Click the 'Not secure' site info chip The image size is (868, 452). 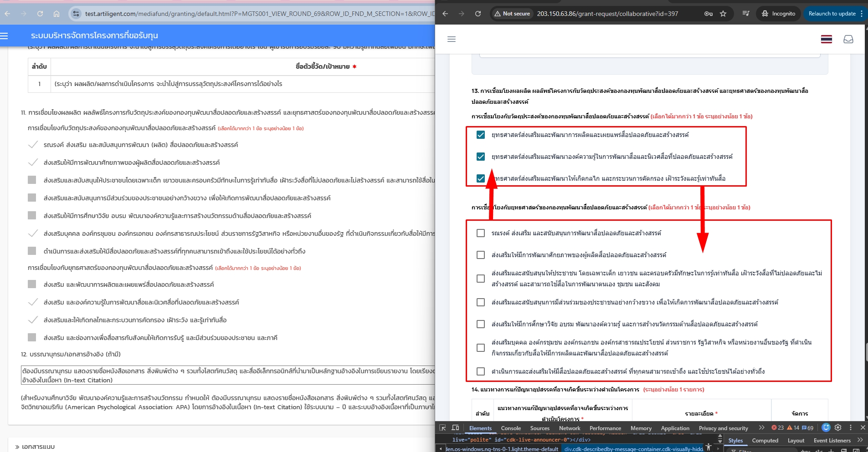tap(513, 14)
